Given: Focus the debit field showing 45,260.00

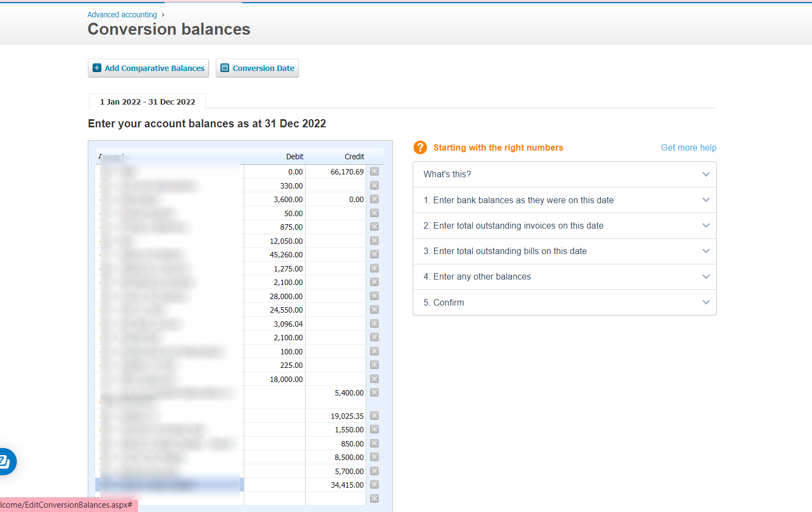Looking at the screenshot, I should click(x=275, y=255).
